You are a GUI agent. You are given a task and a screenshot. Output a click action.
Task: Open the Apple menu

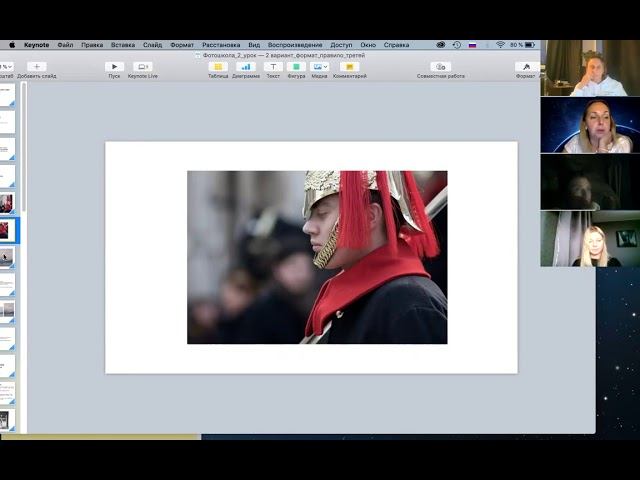tap(12, 45)
